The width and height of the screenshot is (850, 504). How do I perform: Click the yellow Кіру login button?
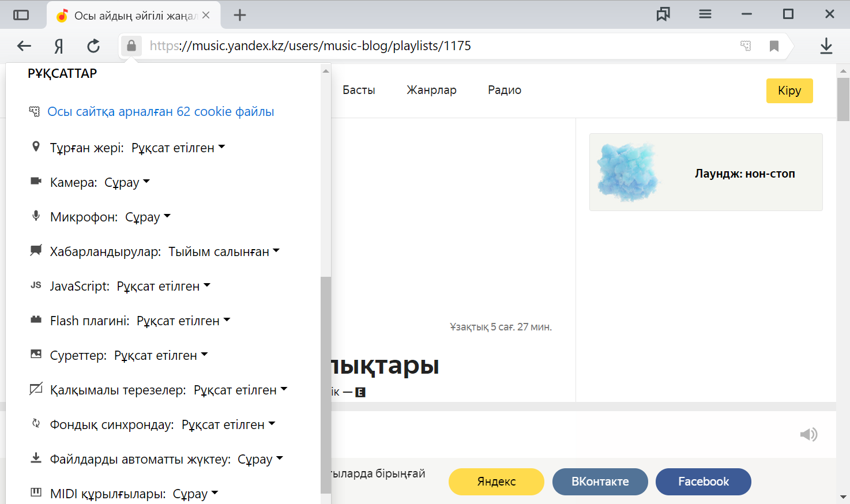point(789,91)
